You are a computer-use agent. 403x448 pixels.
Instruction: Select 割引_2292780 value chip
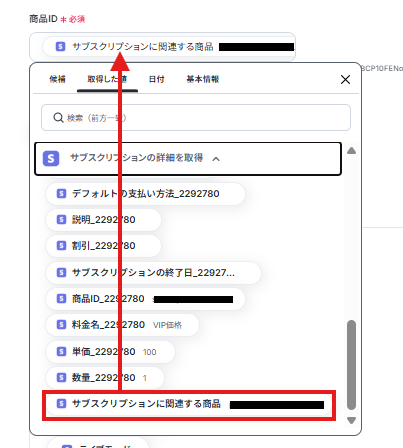[103, 246]
